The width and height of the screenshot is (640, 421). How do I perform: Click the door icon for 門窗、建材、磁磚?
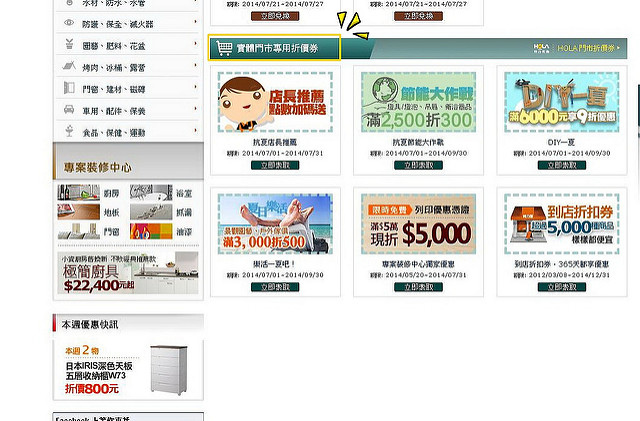coord(69,87)
